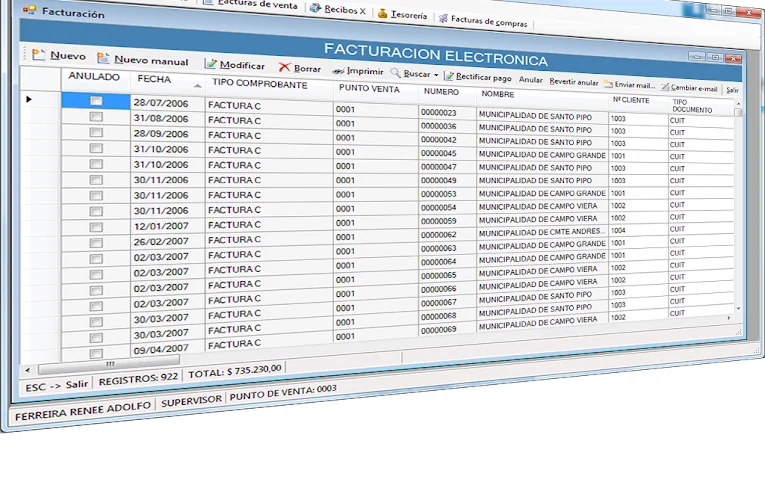Screen dimensions: 765x500
Task: Click SUPERVISOR status bar entry
Action: pos(191,401)
